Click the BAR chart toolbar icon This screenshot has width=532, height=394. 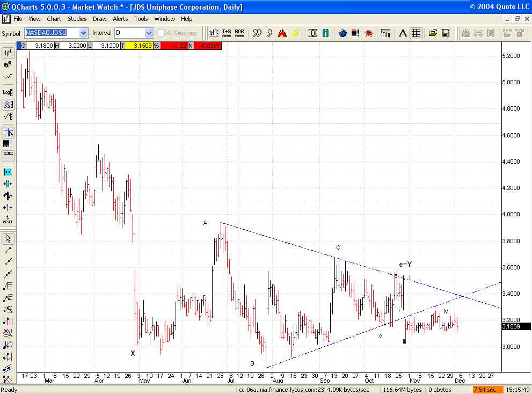click(239, 33)
